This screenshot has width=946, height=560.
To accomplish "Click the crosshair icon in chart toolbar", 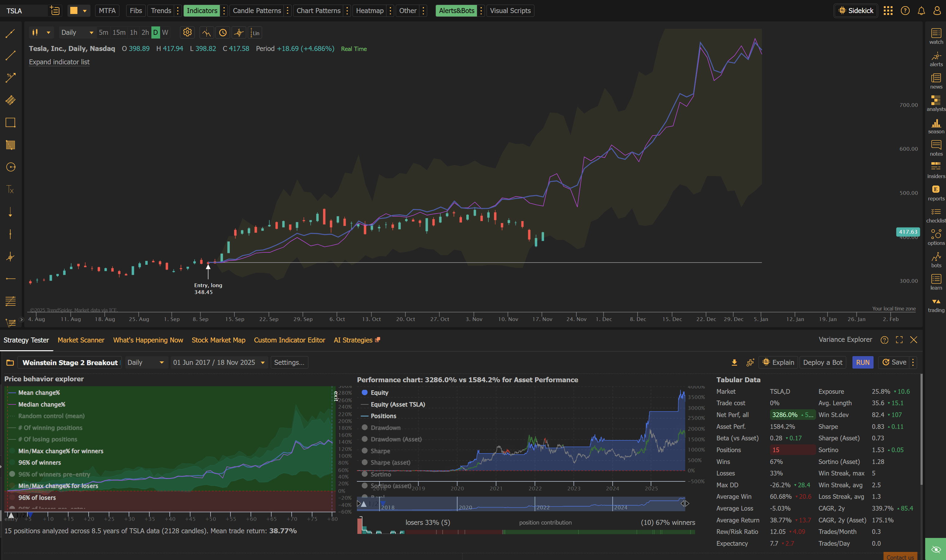I will [238, 33].
